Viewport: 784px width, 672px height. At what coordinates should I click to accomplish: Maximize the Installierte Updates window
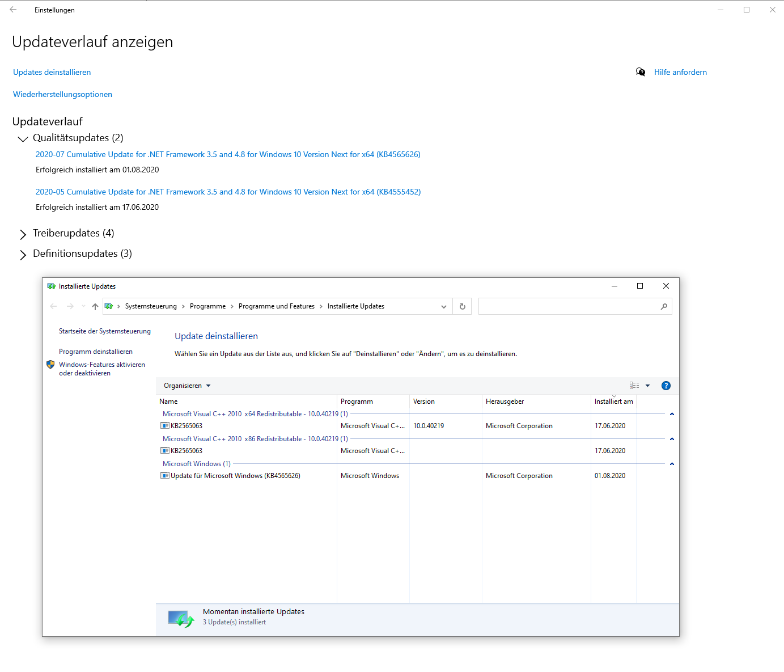click(640, 286)
